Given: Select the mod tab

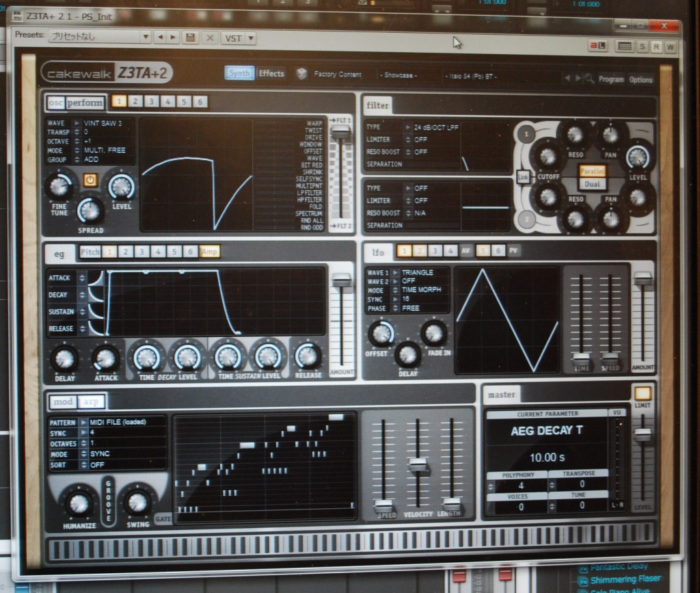Looking at the screenshot, I should tap(63, 401).
